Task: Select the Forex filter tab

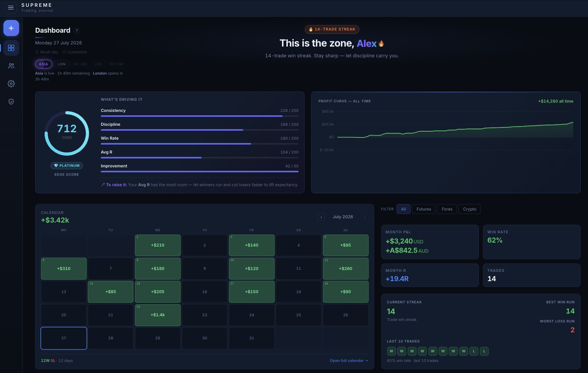Action: coord(447,209)
